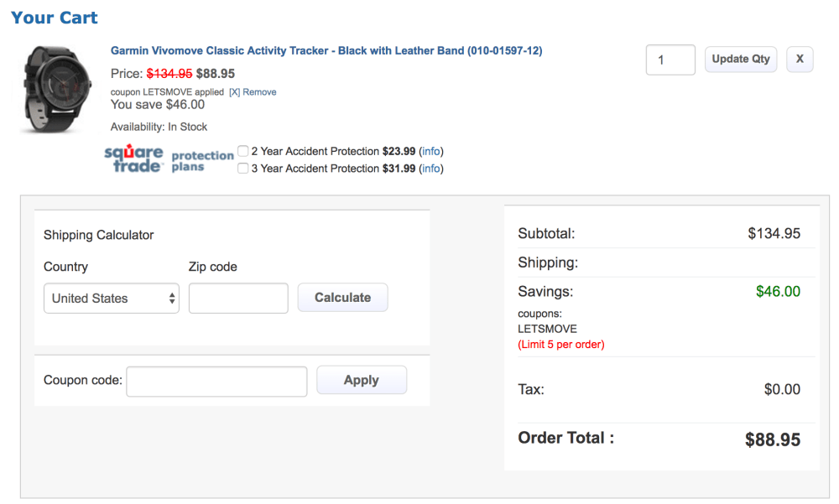The height and width of the screenshot is (504, 839).
Task: Click the crossed-out $134.95 price
Action: (x=169, y=74)
